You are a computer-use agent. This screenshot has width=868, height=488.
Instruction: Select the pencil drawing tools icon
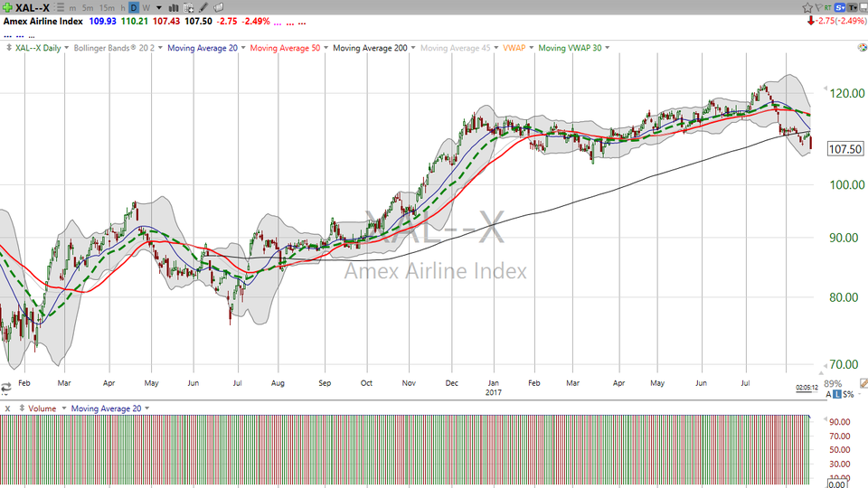[203, 8]
